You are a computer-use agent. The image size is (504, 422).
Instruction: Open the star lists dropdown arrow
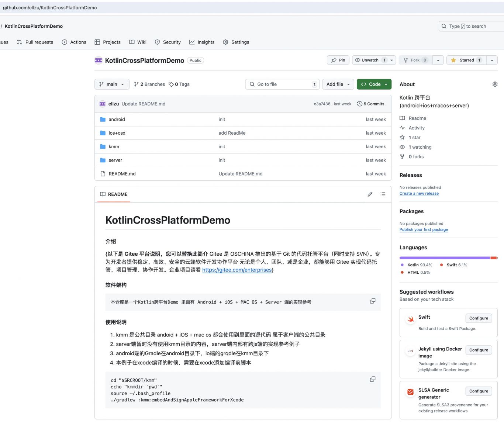[492, 60]
